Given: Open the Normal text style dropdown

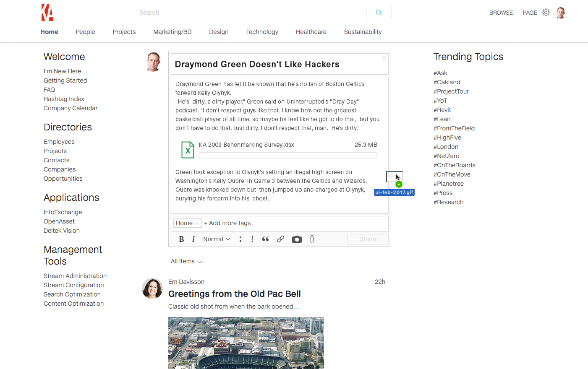Looking at the screenshot, I should click(x=217, y=239).
